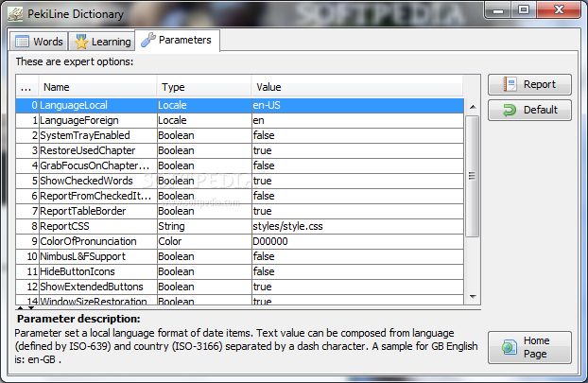This screenshot has width=588, height=383.
Task: Click the String type cell of ReportCSS
Action: coord(204,226)
